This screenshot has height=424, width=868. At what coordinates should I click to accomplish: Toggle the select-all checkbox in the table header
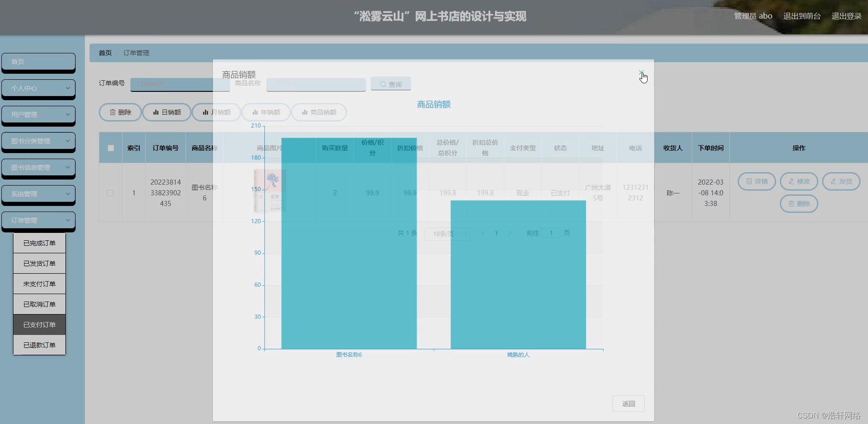[x=110, y=147]
